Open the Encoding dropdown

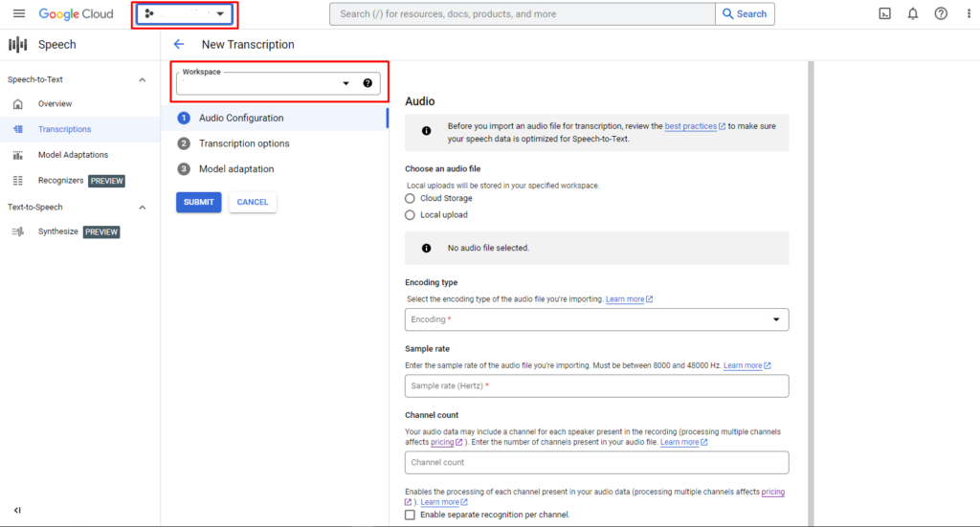[597, 319]
